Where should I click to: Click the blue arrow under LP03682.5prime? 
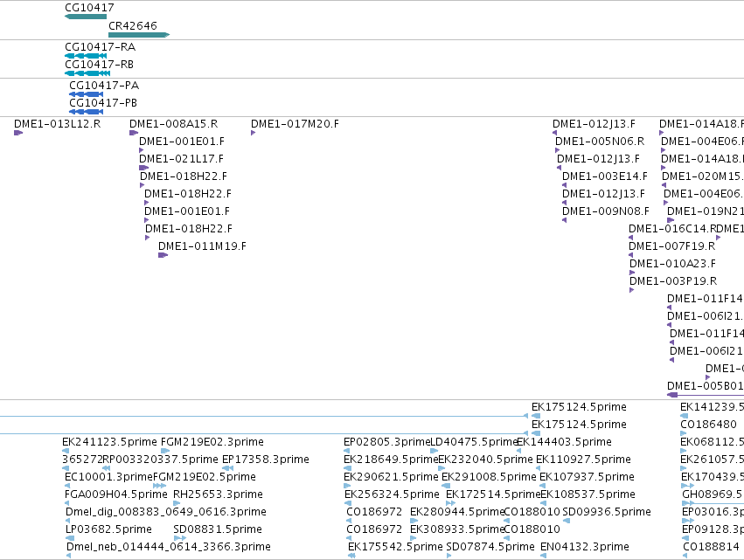pos(70,538)
